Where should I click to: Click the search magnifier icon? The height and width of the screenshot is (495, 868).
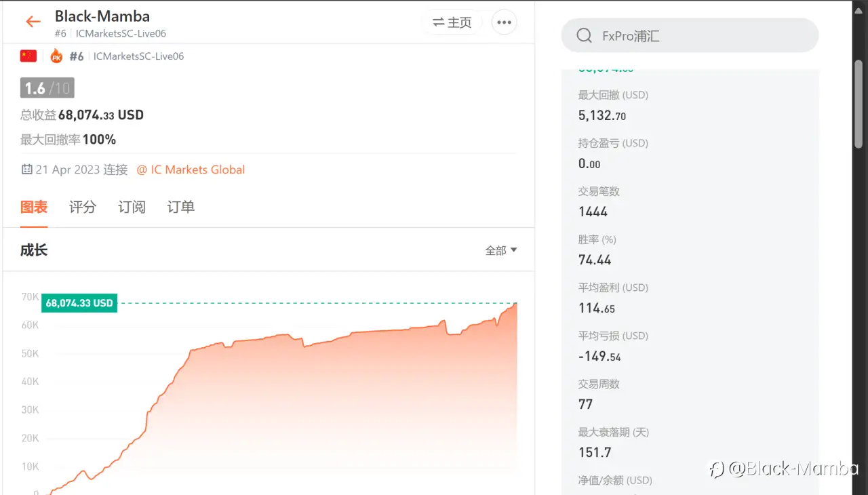point(584,36)
